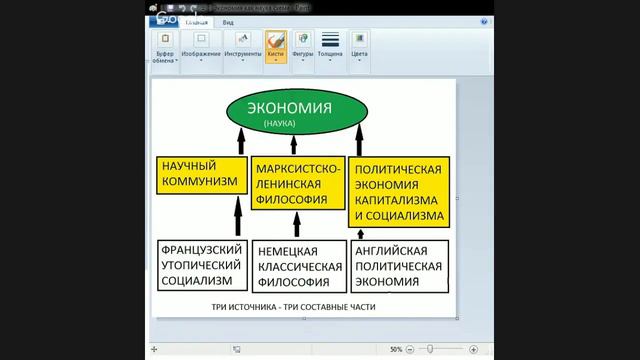Click the green ЭКОНОМИЯ ellipse on canvas

pyautogui.click(x=297, y=111)
